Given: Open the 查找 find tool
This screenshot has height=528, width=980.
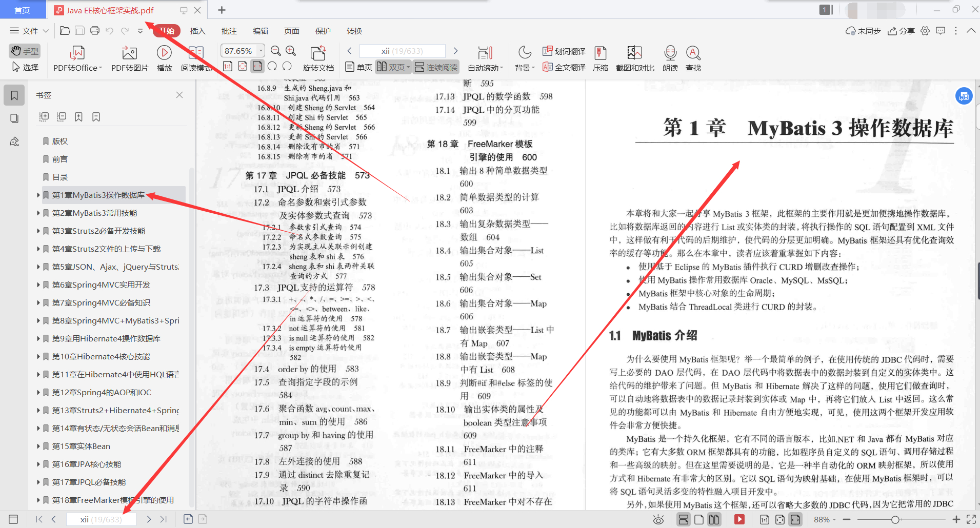Looking at the screenshot, I should 693,59.
